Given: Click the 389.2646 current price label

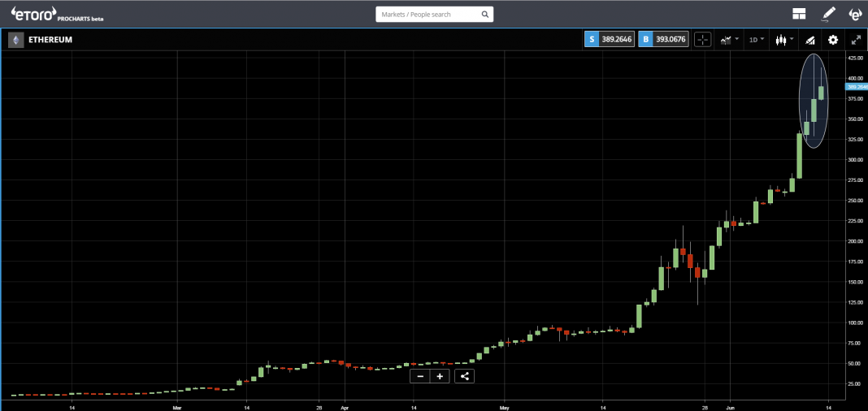Looking at the screenshot, I should [x=857, y=87].
